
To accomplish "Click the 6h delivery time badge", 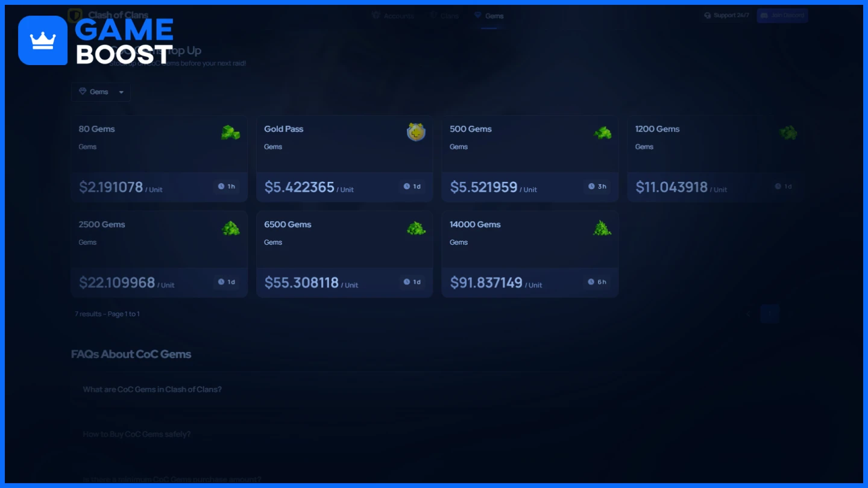I will 597,282.
